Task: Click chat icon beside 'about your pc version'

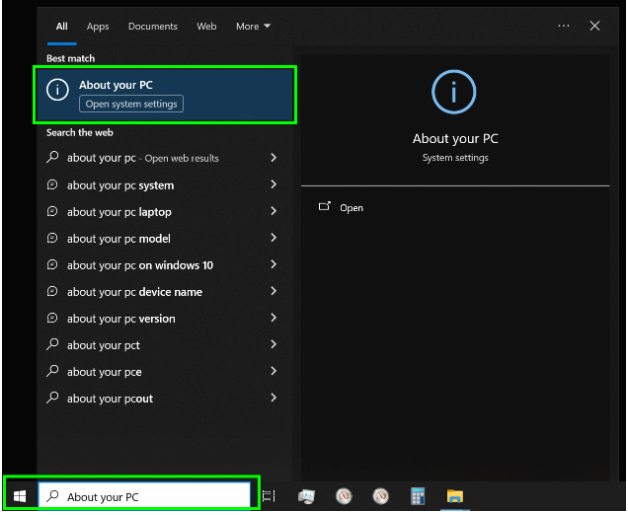Action: click(x=52, y=318)
